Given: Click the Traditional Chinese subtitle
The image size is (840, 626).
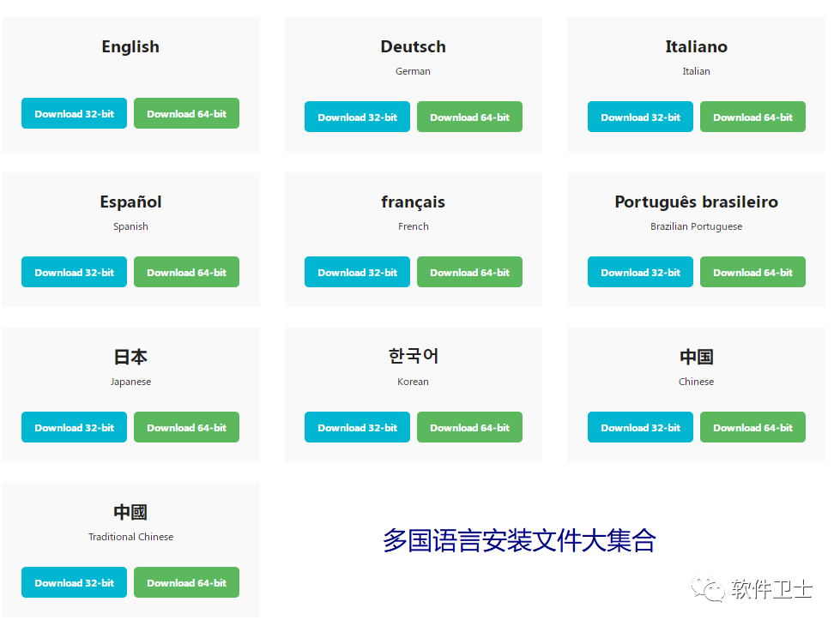Looking at the screenshot, I should click(x=130, y=537).
